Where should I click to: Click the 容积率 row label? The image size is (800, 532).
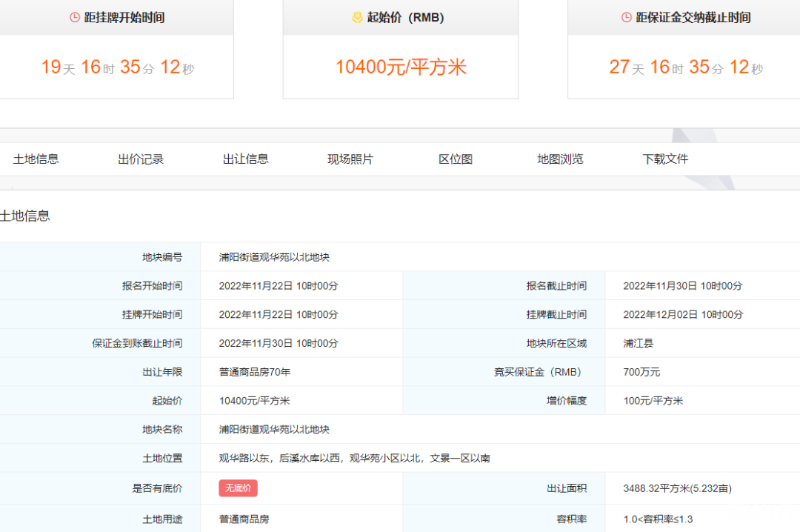point(572,519)
